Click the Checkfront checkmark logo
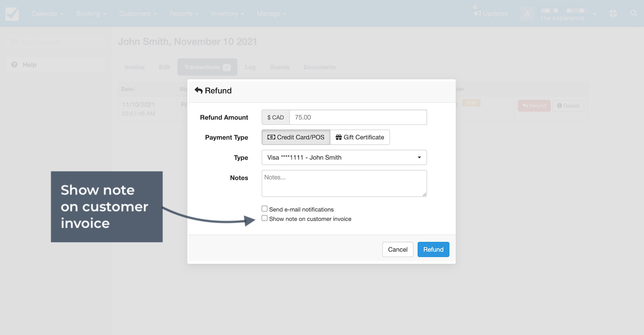Image resolution: width=644 pixels, height=335 pixels. pyautogui.click(x=12, y=13)
